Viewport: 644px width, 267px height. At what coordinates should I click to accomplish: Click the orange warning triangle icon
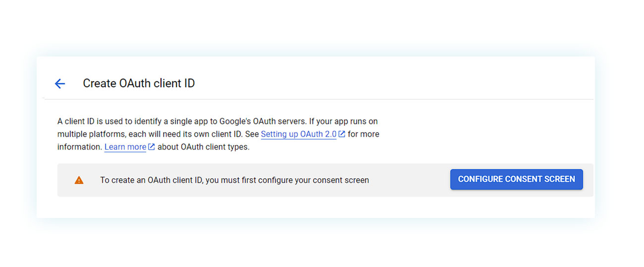click(x=79, y=180)
